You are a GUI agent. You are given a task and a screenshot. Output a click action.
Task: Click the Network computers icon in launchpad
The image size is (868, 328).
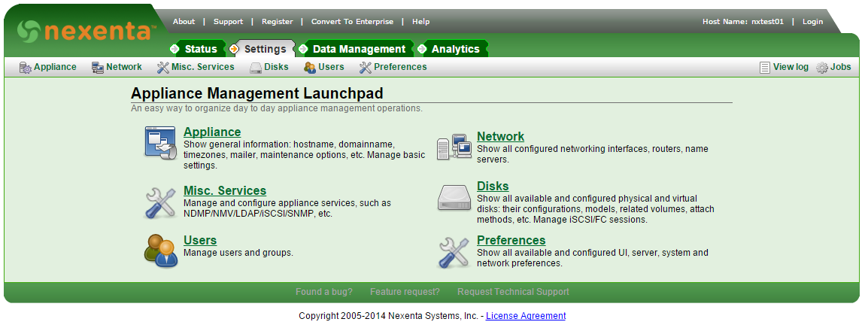pos(454,147)
